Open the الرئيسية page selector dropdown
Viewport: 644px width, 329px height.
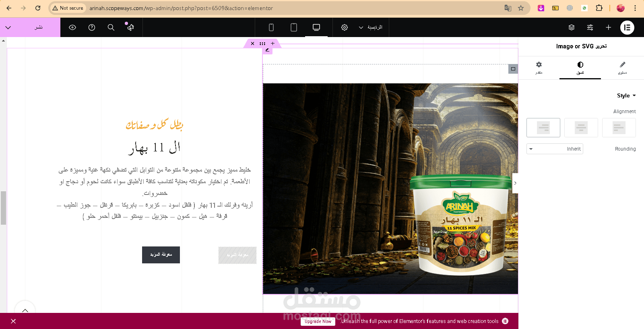pyautogui.click(x=371, y=27)
